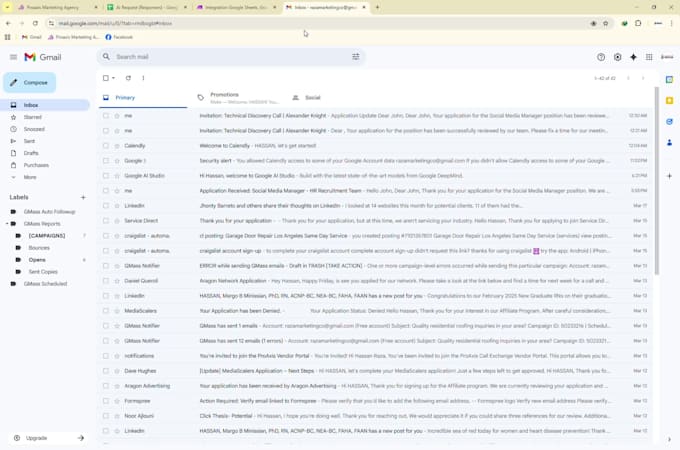Viewport: 680px width, 450px height.
Task: Toggle the select all checkbox
Action: click(106, 78)
